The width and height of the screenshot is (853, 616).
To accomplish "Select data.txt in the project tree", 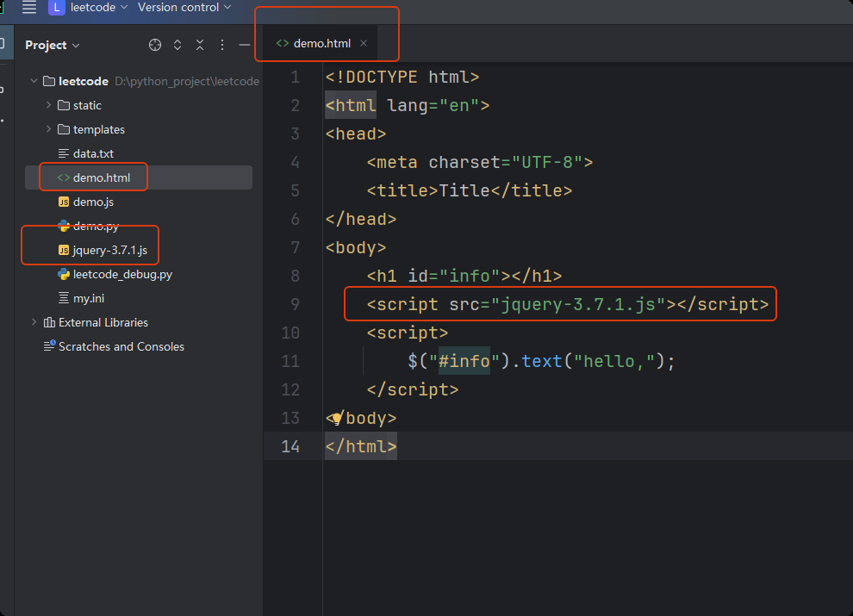I will coord(94,153).
